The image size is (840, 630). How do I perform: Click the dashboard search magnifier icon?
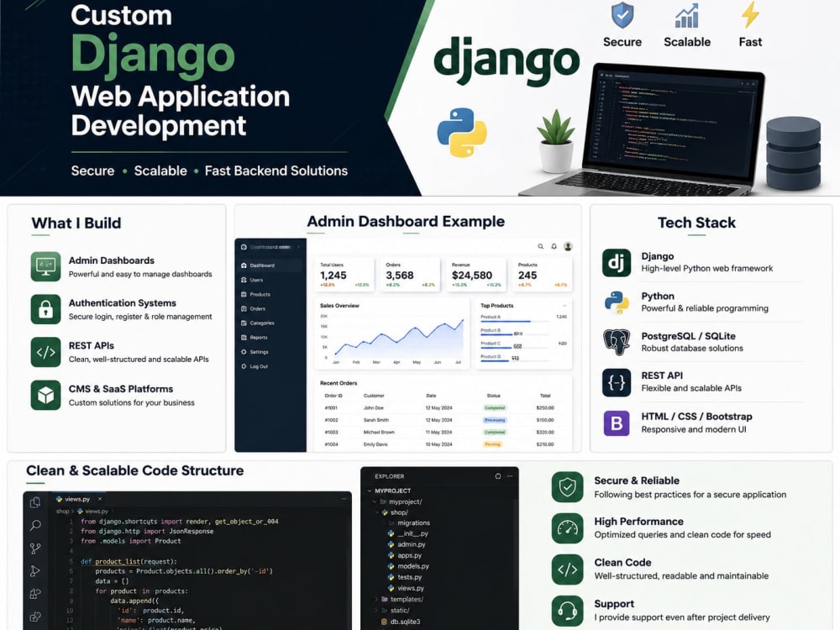pos(540,246)
